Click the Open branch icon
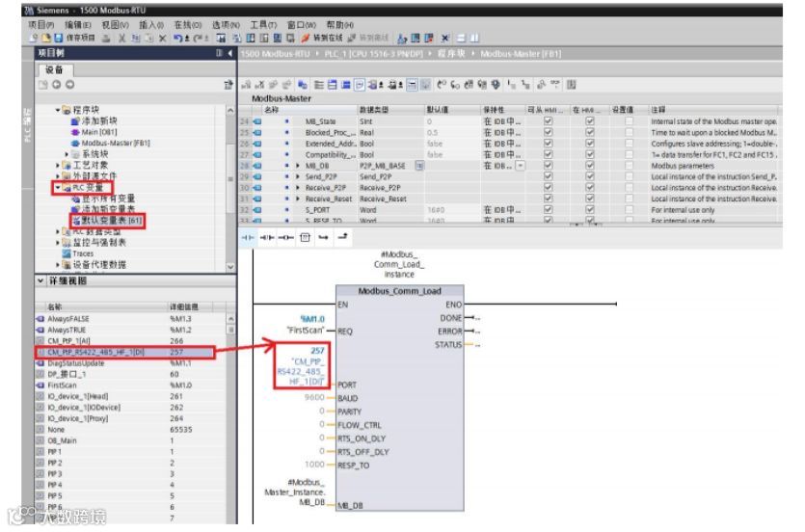The image size is (805, 532). point(323,237)
